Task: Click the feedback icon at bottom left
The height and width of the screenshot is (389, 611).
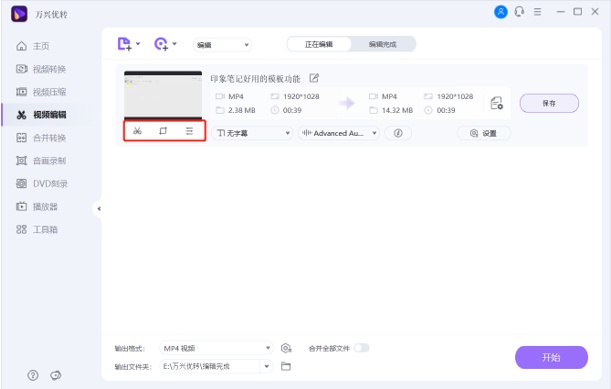Action: [x=56, y=375]
